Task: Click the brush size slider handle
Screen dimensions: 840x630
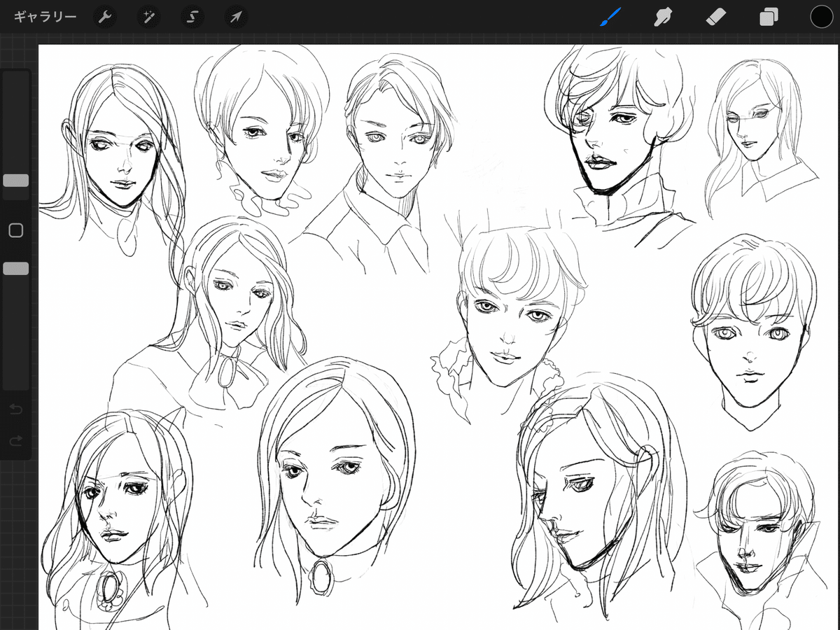Action: 15,181
